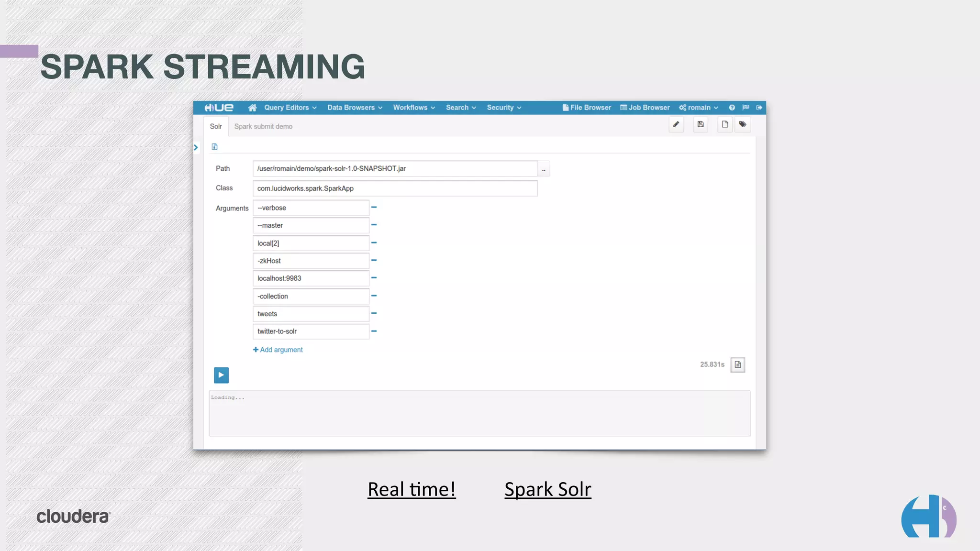980x551 pixels.
Task: Open File Browser
Action: click(587, 108)
